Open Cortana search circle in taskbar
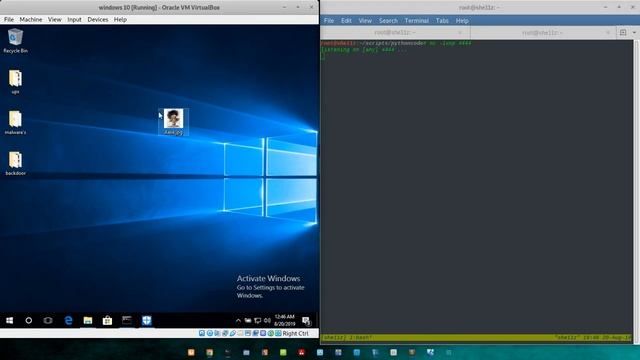640x360 pixels. [29, 320]
